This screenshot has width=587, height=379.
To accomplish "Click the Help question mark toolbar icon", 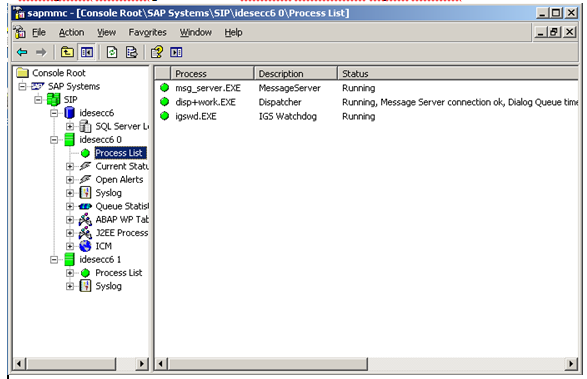I will click(x=157, y=52).
